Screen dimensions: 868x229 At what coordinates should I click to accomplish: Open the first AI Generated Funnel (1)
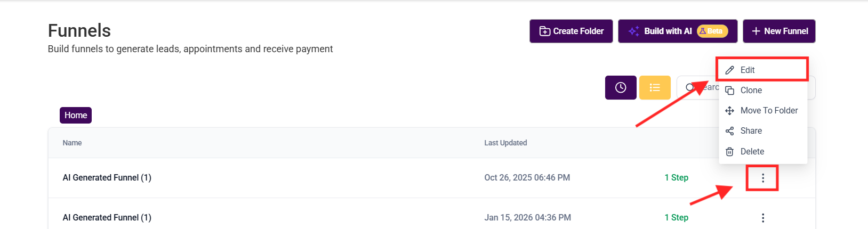[107, 178]
